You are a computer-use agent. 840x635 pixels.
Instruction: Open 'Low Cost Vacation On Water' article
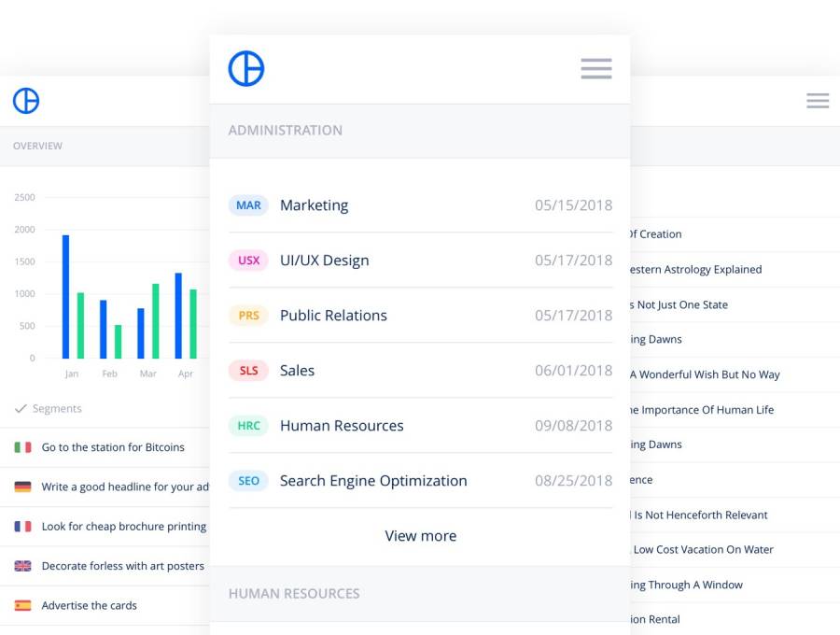tap(703, 550)
